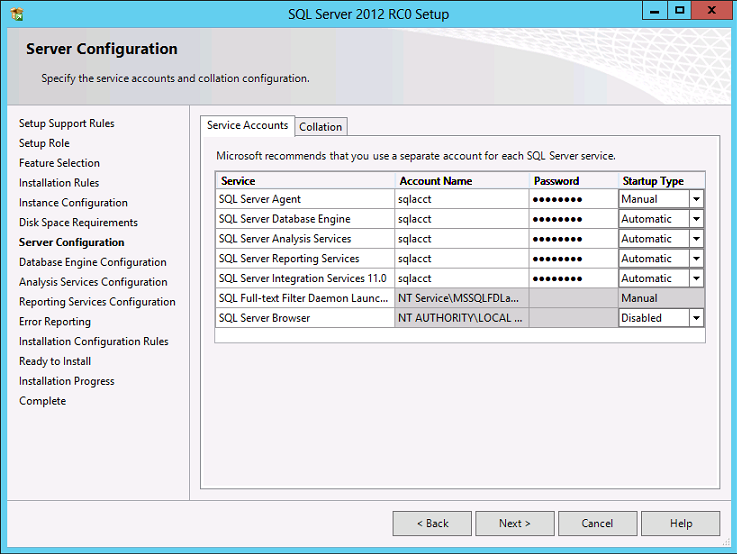The image size is (737, 554).
Task: Open Startup Type dropdown for SQL Server Analysis Services
Action: (x=696, y=239)
